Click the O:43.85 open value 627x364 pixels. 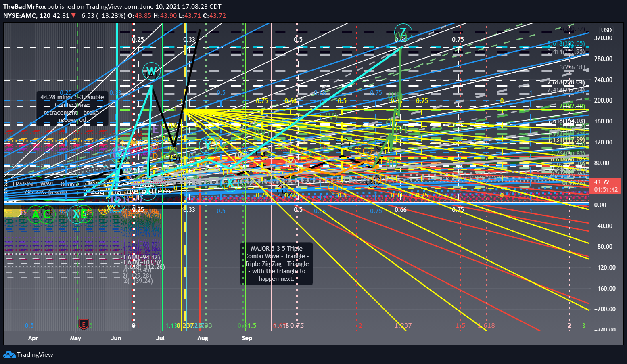click(x=139, y=15)
